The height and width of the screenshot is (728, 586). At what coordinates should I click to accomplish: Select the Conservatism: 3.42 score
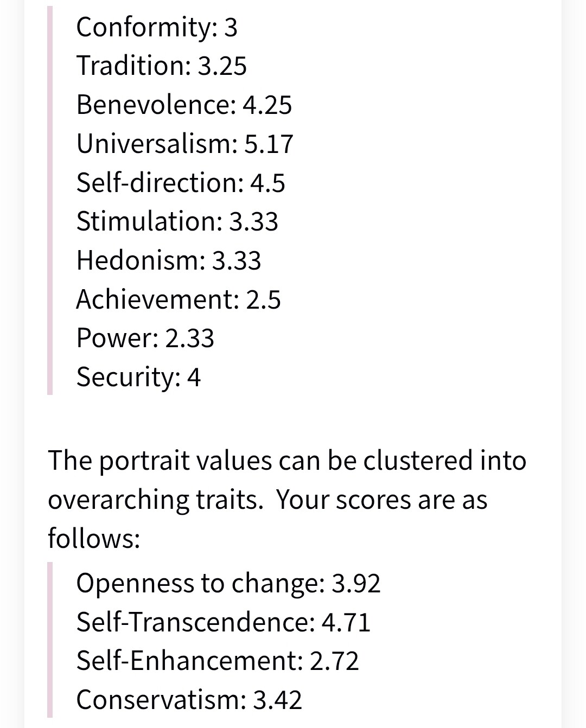tap(189, 700)
